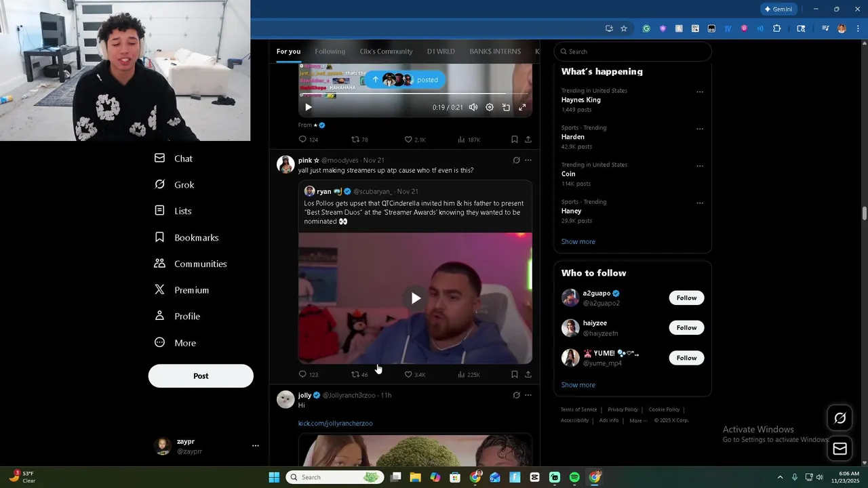Bookmark this page with the star icon
Image resolution: width=868 pixels, height=488 pixels.
point(624,28)
